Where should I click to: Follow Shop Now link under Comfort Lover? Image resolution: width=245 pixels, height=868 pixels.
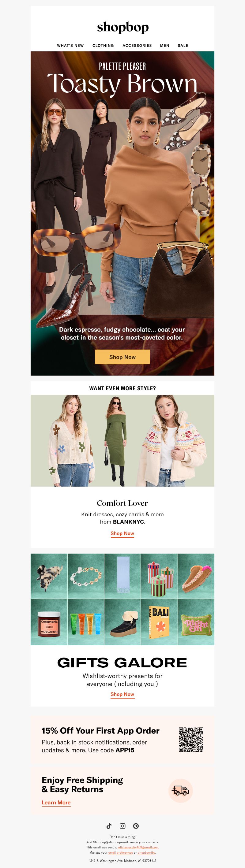(x=123, y=533)
